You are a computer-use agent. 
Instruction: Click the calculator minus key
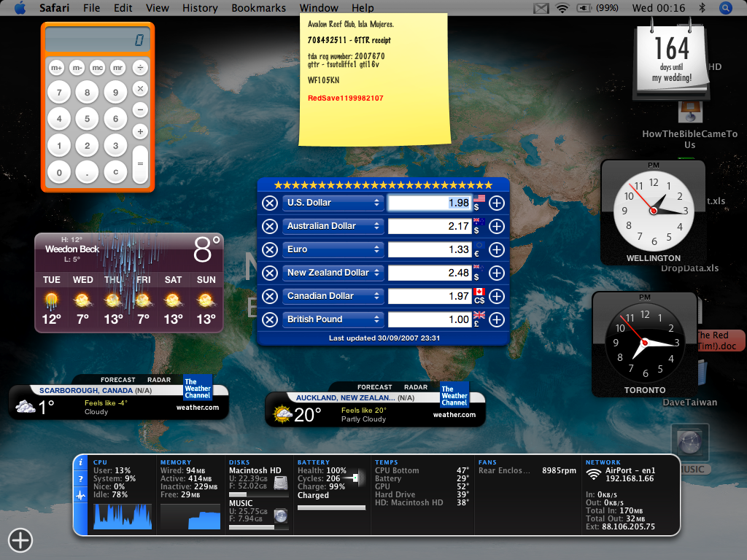pos(140,110)
